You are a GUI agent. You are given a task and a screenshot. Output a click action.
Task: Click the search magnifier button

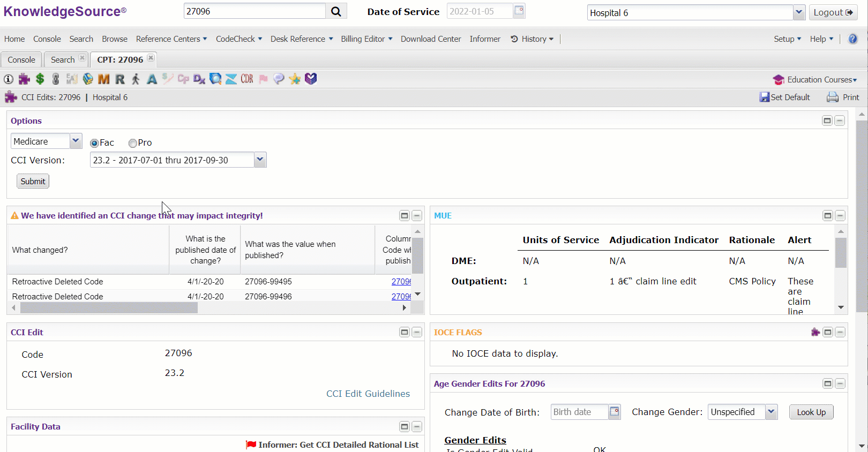click(336, 11)
